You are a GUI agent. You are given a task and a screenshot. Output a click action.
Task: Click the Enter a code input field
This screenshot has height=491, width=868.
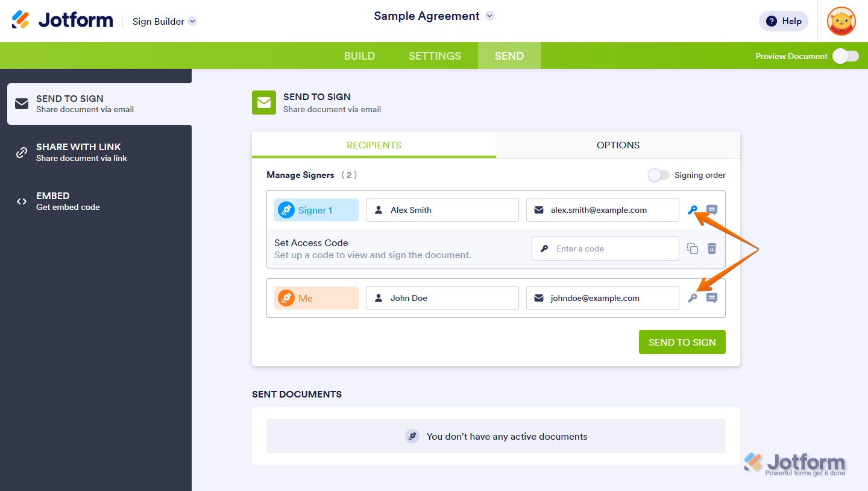coord(605,248)
